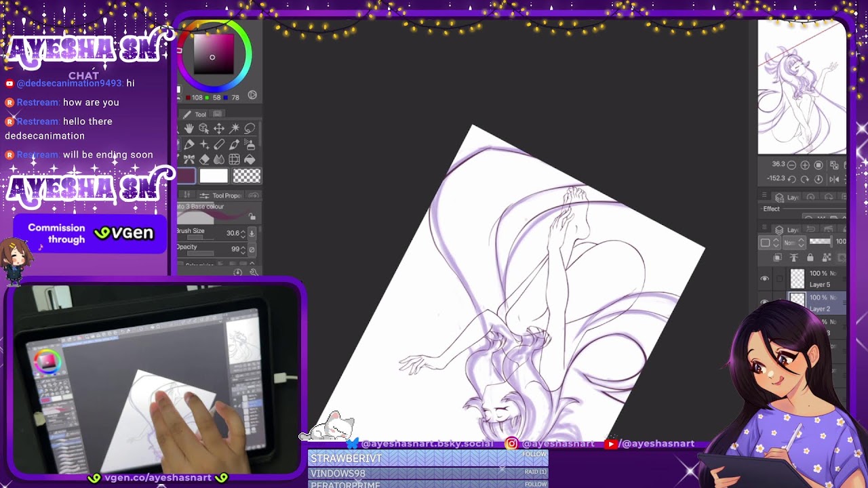Switch to the Tool Property tab
This screenshot has width=868, height=488.
pos(222,195)
